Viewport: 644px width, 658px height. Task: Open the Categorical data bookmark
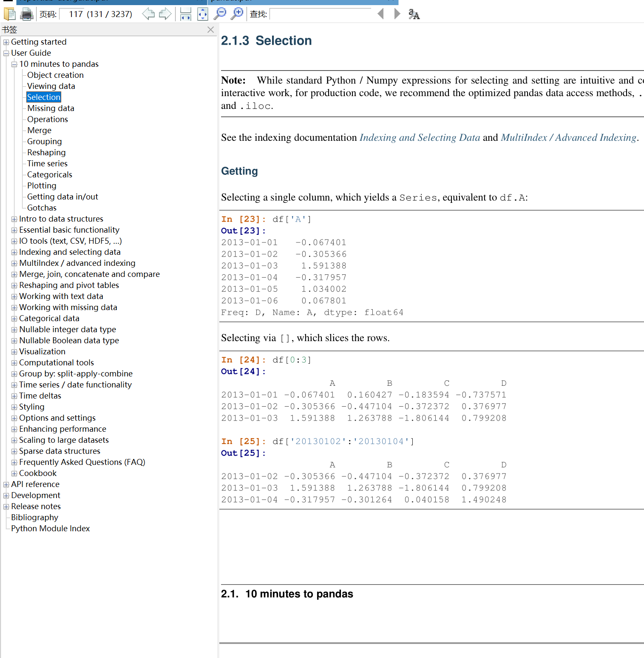coord(49,318)
